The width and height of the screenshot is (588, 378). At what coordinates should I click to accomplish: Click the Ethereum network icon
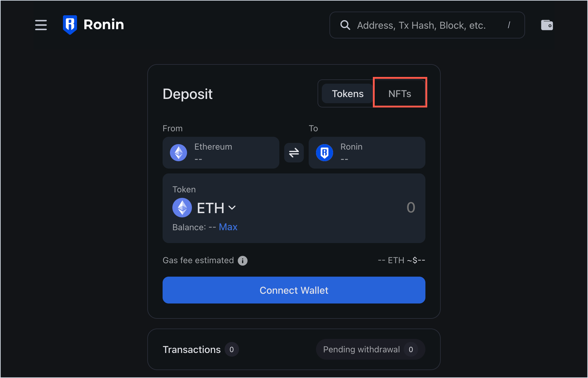coord(178,153)
